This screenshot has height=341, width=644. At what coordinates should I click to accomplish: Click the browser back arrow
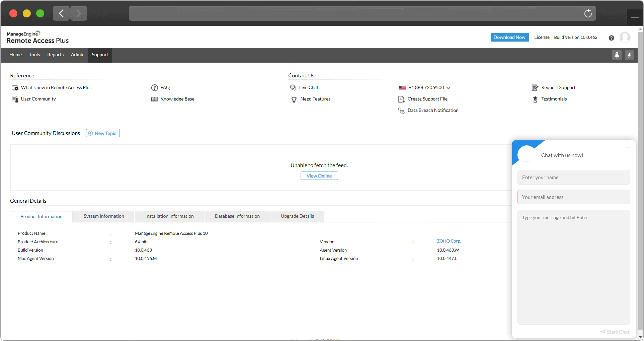tap(61, 13)
